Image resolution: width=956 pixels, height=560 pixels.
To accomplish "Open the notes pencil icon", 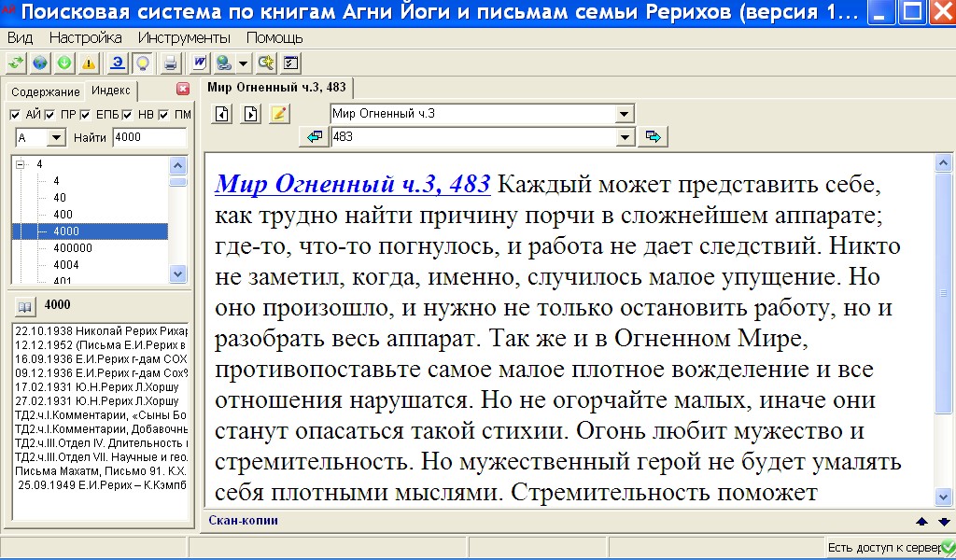I will pyautogui.click(x=279, y=114).
